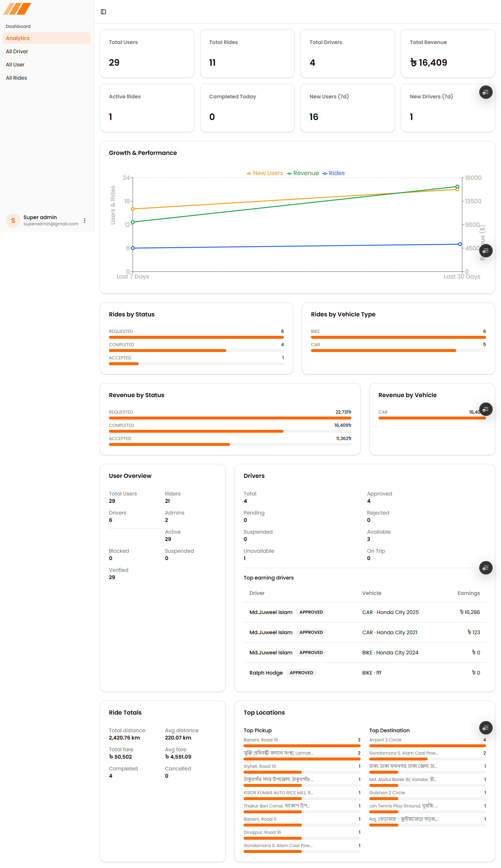Click the ৳16,286 earnings value
Viewport: 501px width, 868px height.
click(470, 612)
